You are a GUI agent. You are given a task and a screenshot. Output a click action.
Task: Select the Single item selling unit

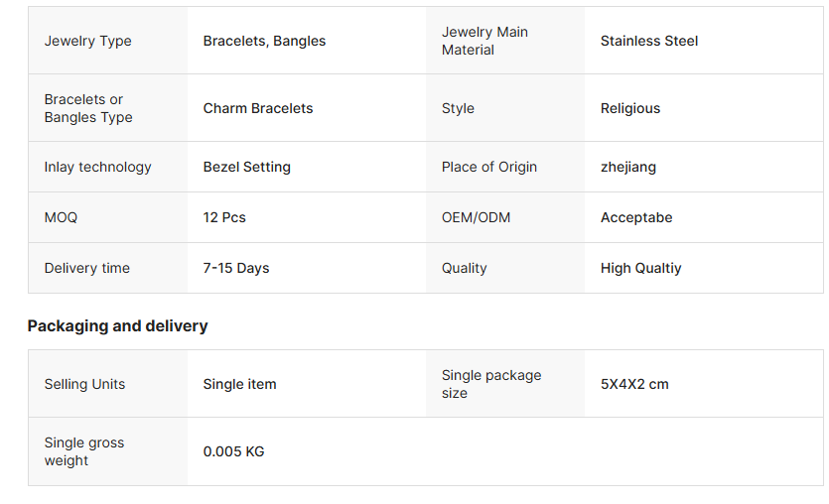pos(239,384)
